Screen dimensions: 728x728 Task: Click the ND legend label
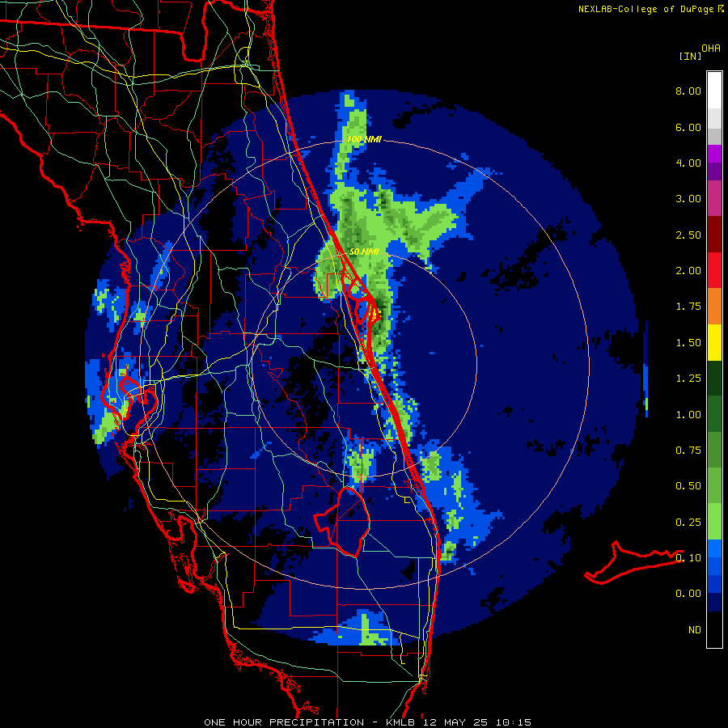click(x=695, y=630)
